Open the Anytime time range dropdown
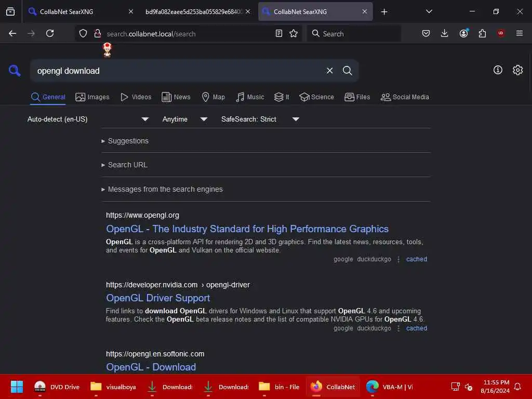Image resolution: width=532 pixels, height=399 pixels. (x=185, y=119)
